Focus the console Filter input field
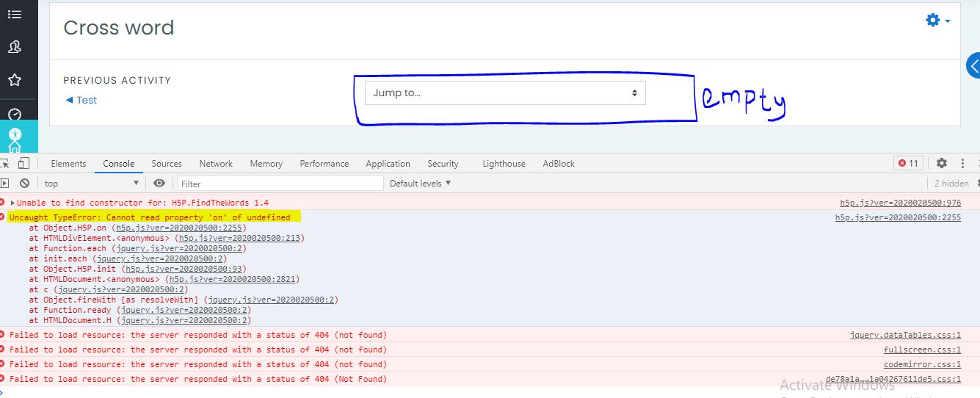980x398 pixels. click(x=280, y=184)
